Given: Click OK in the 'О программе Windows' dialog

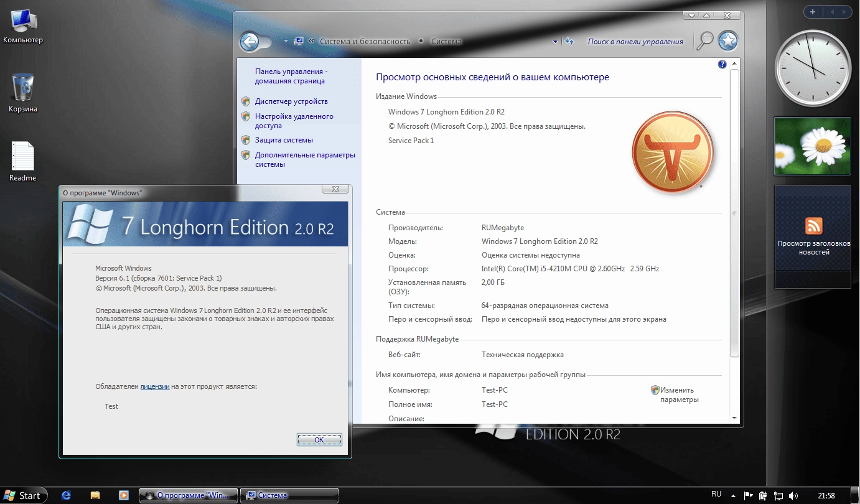Looking at the screenshot, I should click(319, 439).
